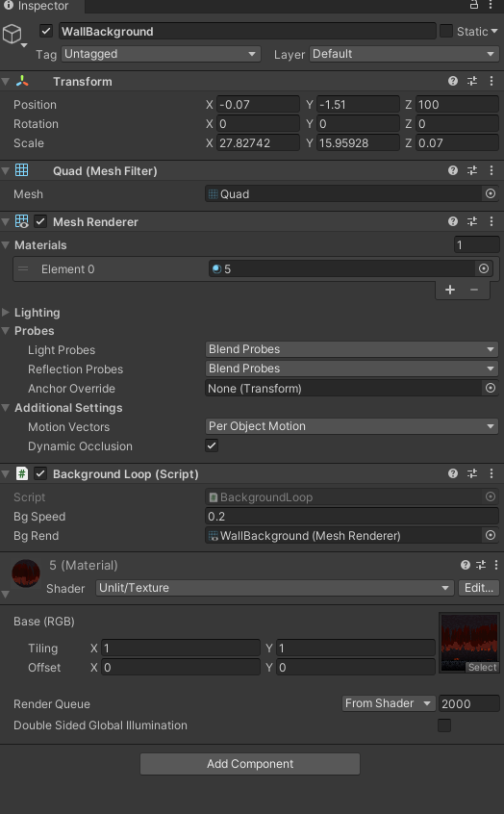The width and height of the screenshot is (504, 814).
Task: Collapse the Probes section
Action: tap(6, 331)
